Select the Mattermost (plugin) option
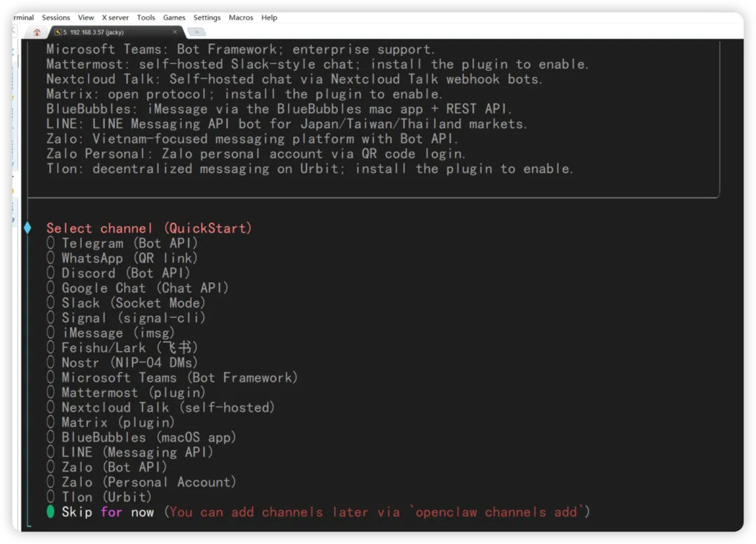Screen dimensions: 756x544 126,393
